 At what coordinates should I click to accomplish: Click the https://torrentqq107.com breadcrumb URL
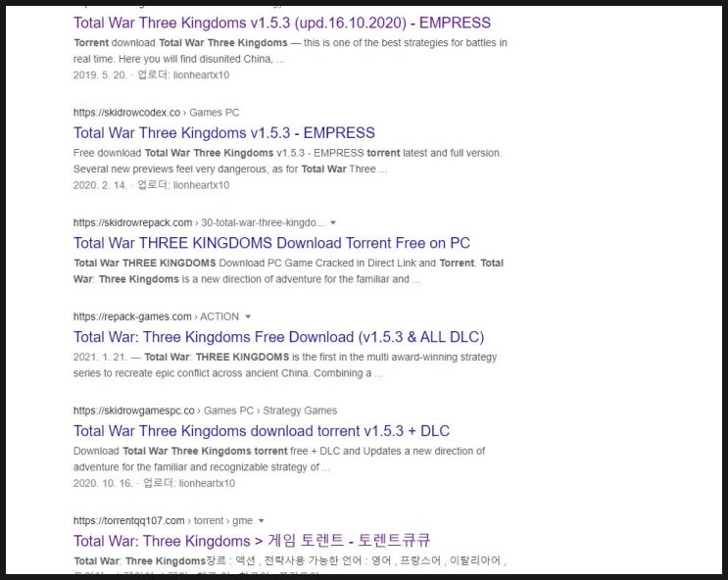point(129,520)
